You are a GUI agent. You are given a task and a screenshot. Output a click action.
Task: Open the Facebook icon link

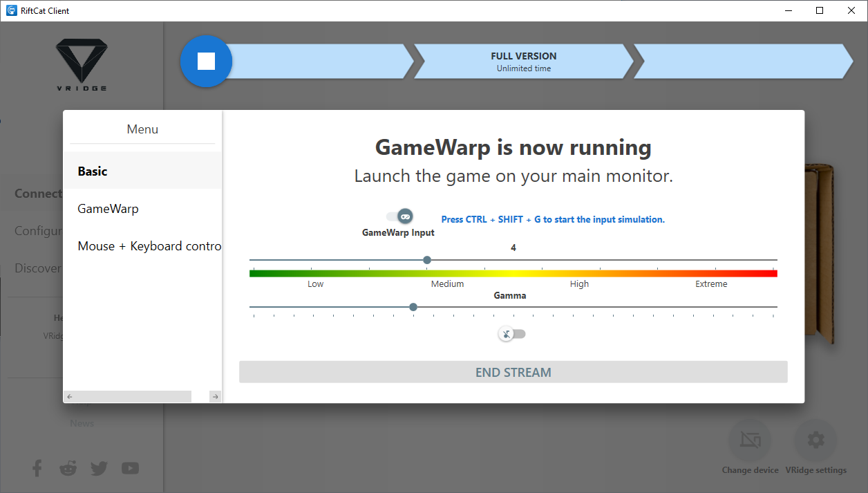point(37,468)
